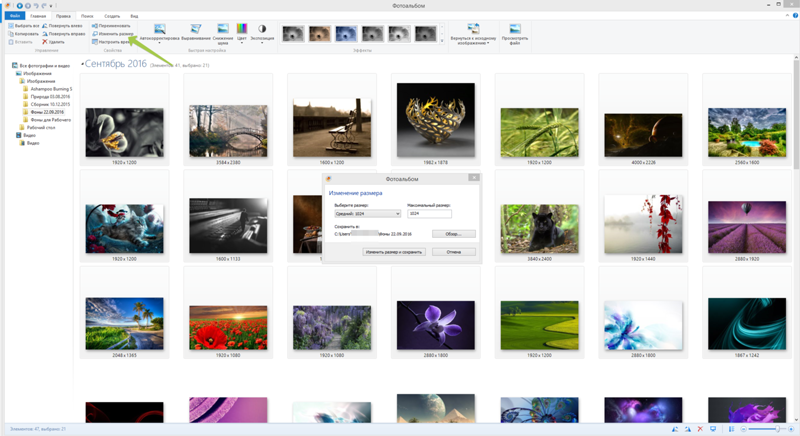This screenshot has width=800, height=436.
Task: Open the quick access toolbar customize arrow
Action: [x=51, y=6]
